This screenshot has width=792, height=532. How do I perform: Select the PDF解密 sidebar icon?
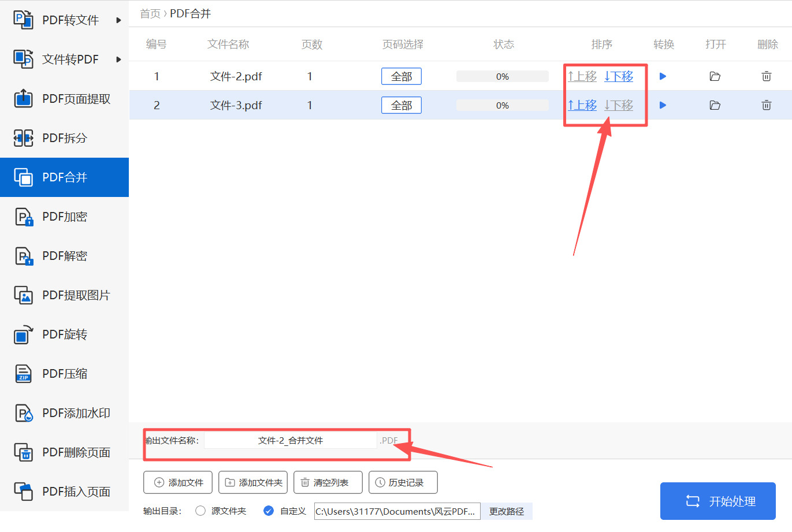[23, 255]
